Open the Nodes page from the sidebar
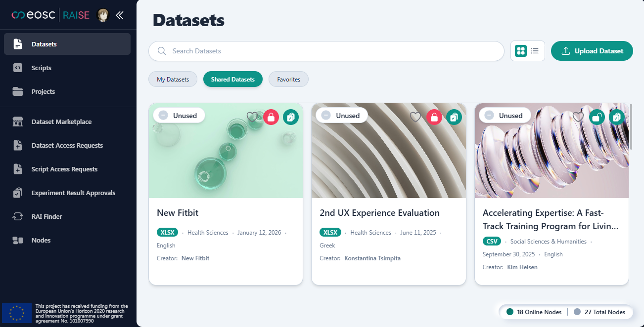Viewport: 644px width, 327px height. tap(41, 240)
